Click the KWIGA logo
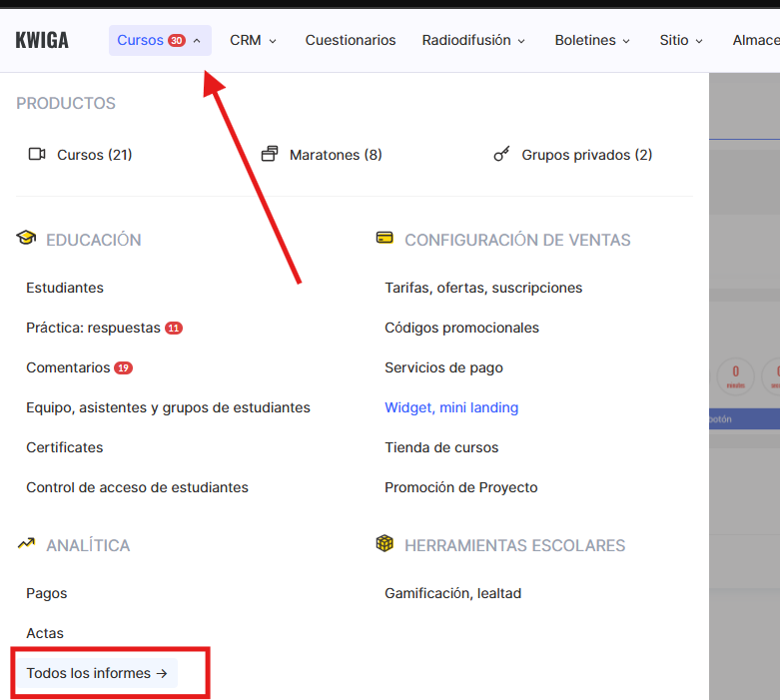The height and width of the screenshot is (700, 780). click(x=42, y=41)
